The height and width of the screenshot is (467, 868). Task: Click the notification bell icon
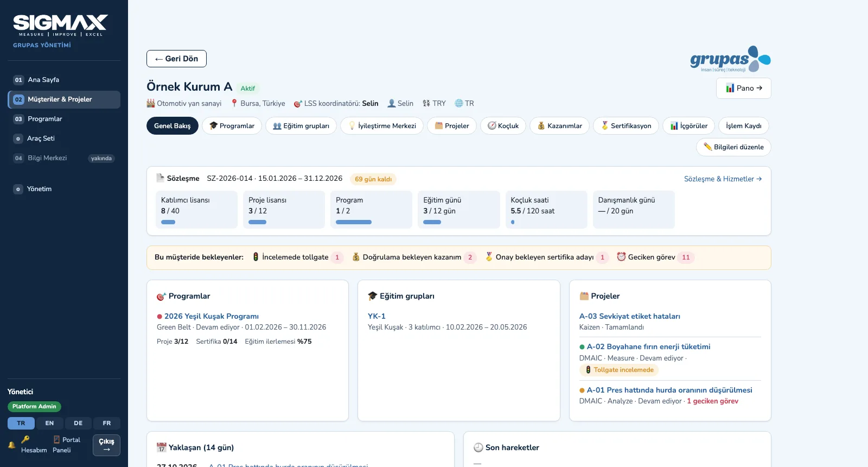click(x=11, y=445)
